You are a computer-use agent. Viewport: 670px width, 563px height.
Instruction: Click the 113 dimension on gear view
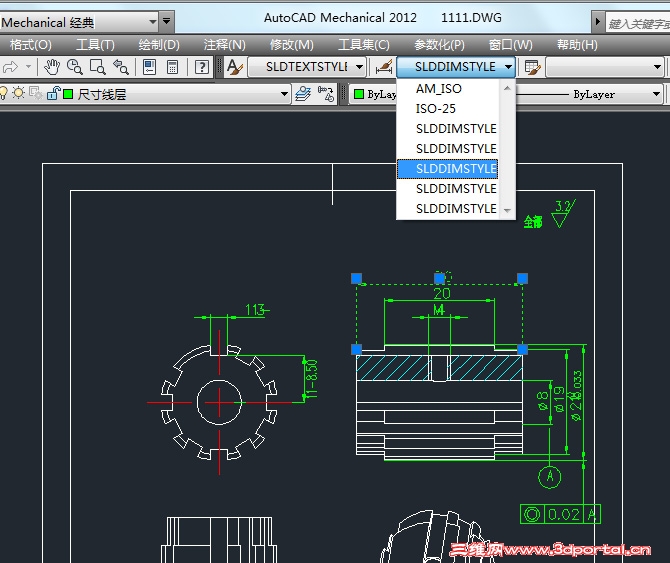[256, 310]
